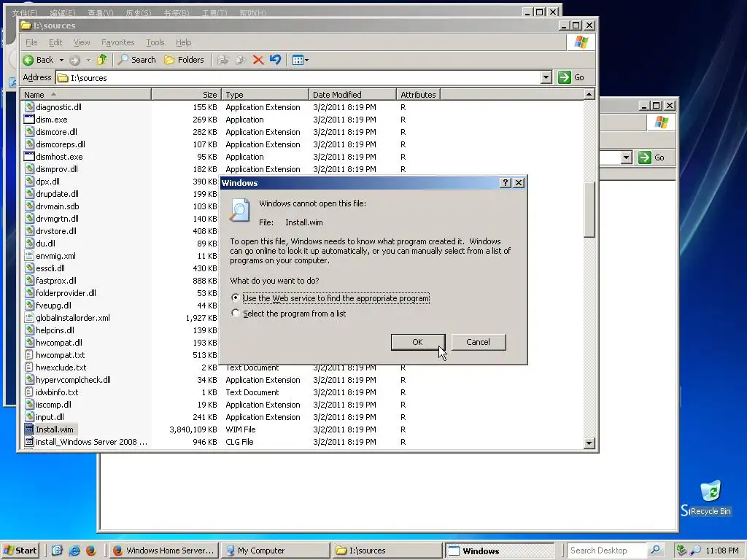Select the dismhost.exe file icon
Viewport: 747px width, 560px height.
(29, 157)
